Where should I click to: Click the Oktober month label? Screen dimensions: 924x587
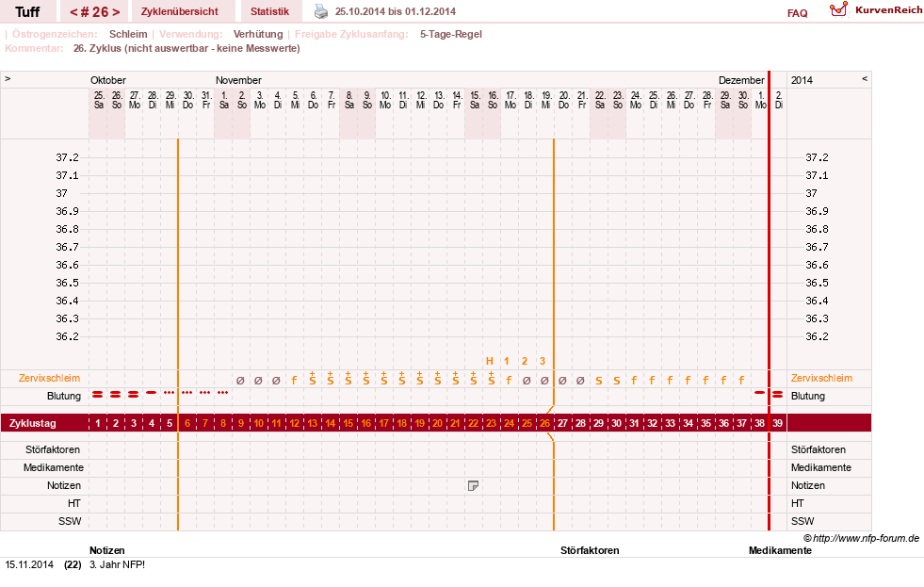tap(107, 80)
